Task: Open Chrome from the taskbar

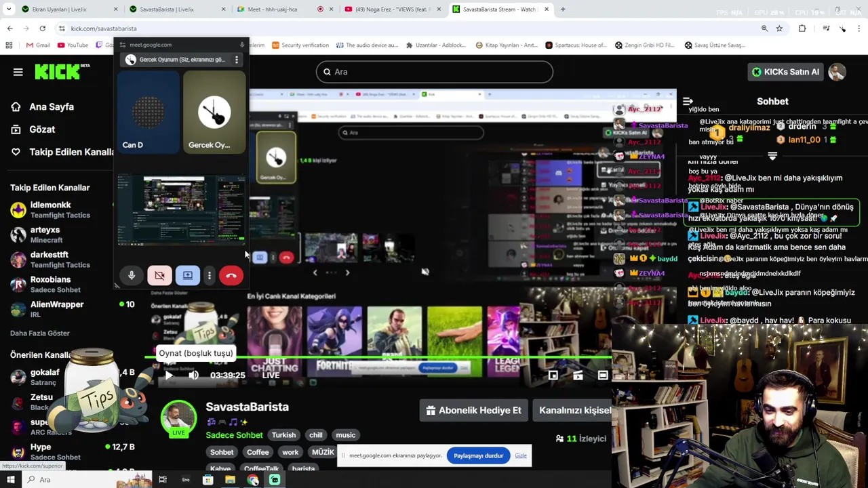Action: [x=252, y=480]
